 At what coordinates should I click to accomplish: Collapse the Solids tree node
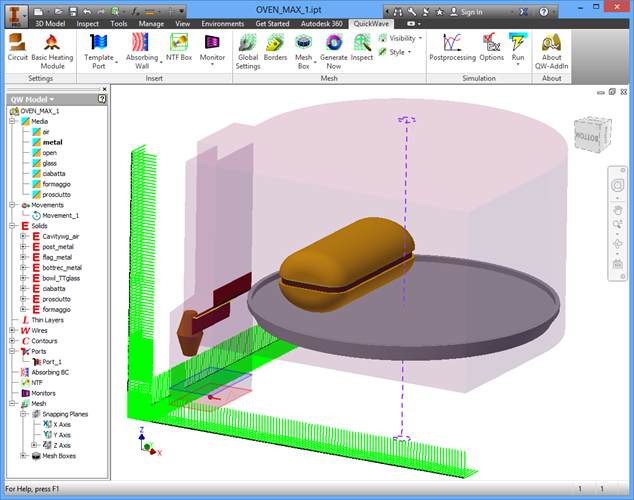(x=13, y=226)
